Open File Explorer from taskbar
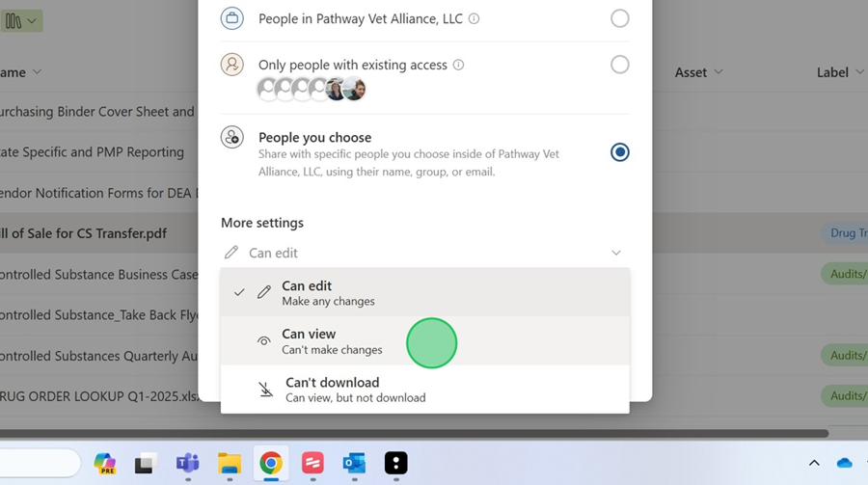This screenshot has height=485, width=868. (229, 464)
